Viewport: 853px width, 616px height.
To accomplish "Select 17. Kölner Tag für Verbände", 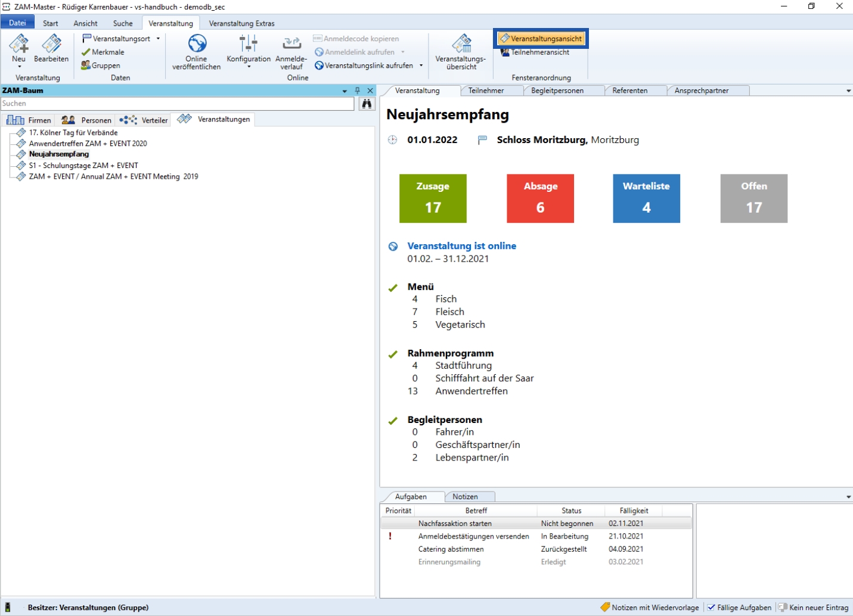I will pyautogui.click(x=73, y=133).
